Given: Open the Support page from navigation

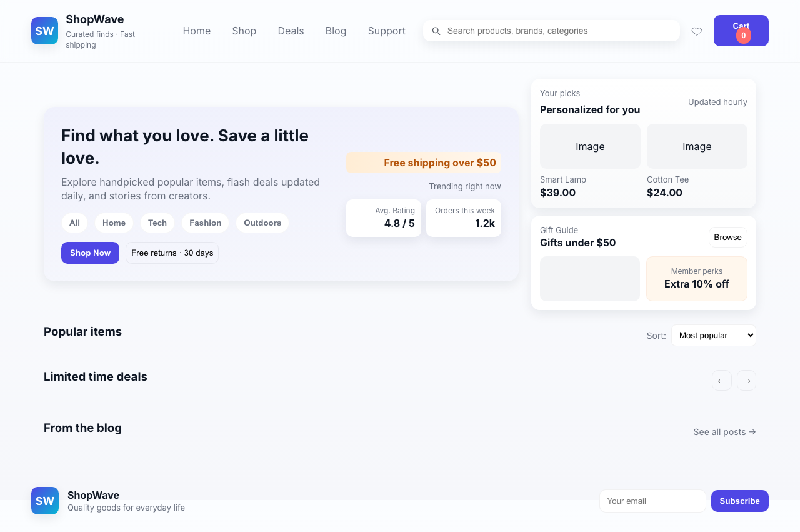Looking at the screenshot, I should 386,31.
